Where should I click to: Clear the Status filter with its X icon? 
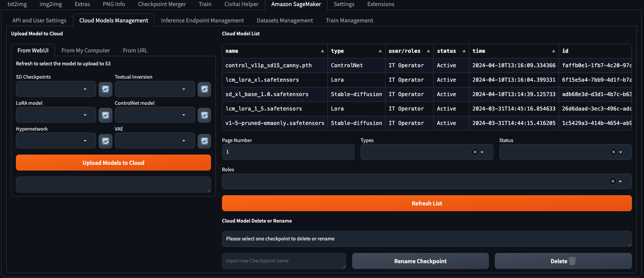(613, 152)
